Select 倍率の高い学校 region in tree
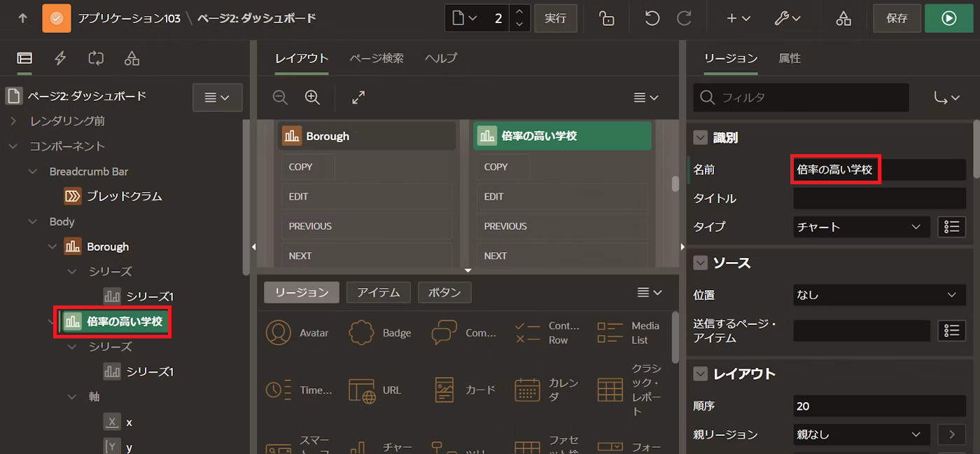The width and height of the screenshot is (980, 454). [125, 322]
